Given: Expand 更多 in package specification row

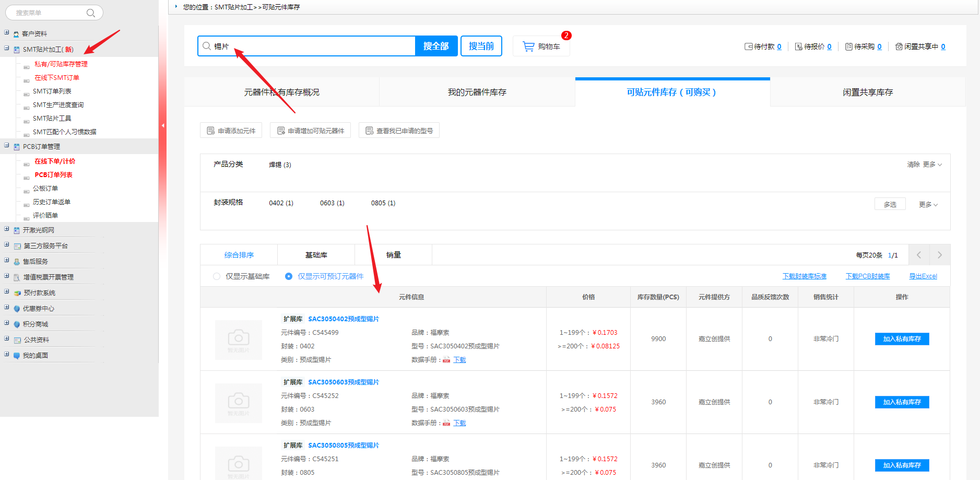Looking at the screenshot, I should click(x=928, y=204).
